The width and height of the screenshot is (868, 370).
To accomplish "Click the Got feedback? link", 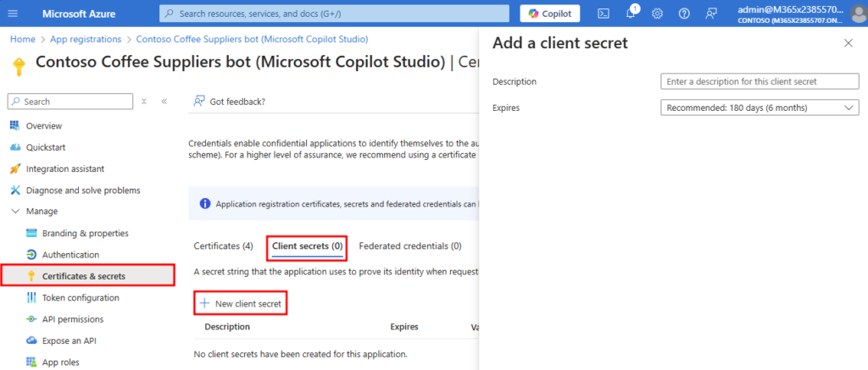I will 236,102.
